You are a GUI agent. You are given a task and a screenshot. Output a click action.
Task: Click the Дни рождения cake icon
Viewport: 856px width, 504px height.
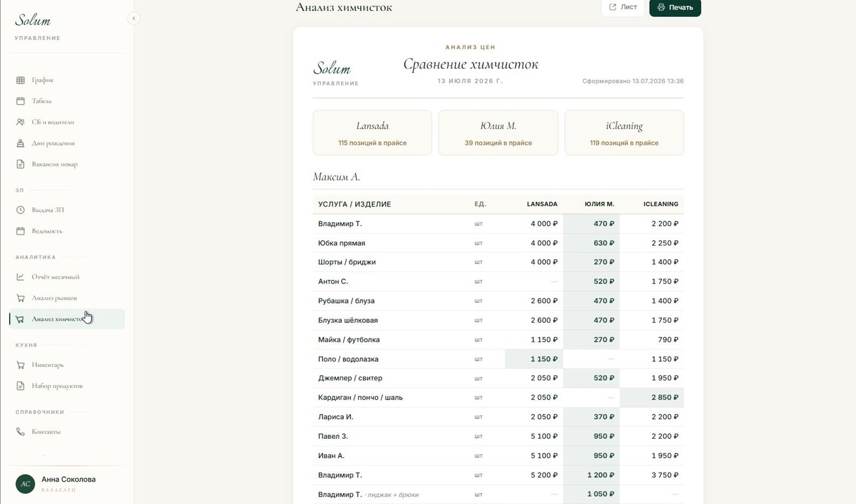(x=20, y=143)
